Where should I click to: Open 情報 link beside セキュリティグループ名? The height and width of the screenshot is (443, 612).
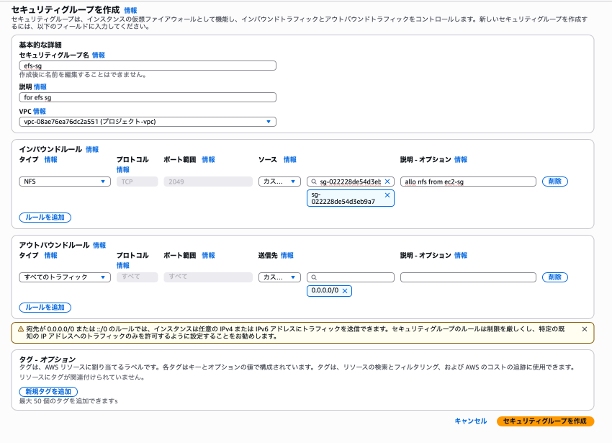click(98, 55)
